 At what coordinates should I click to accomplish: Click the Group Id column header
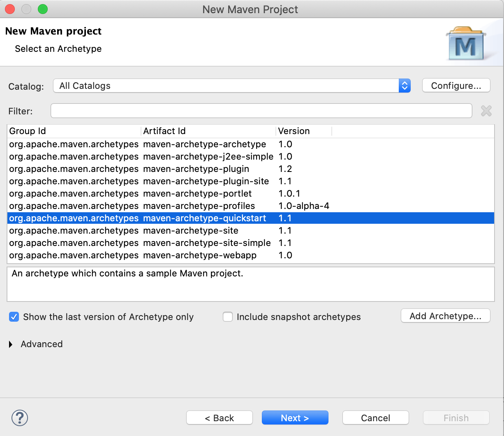[28, 131]
